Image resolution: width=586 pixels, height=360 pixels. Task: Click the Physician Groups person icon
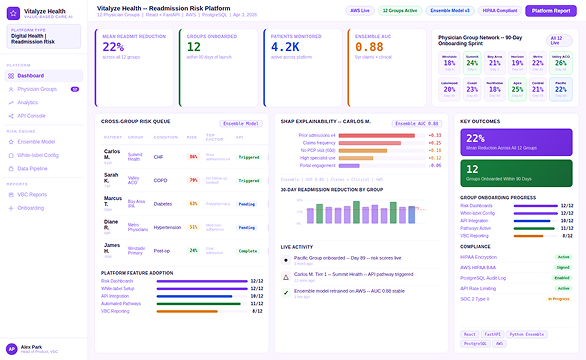(11, 89)
